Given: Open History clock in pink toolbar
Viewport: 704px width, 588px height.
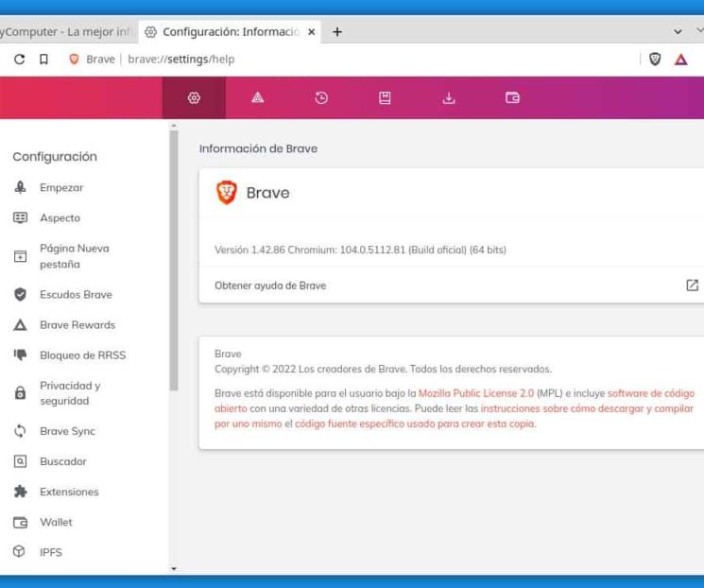Looking at the screenshot, I should (321, 97).
